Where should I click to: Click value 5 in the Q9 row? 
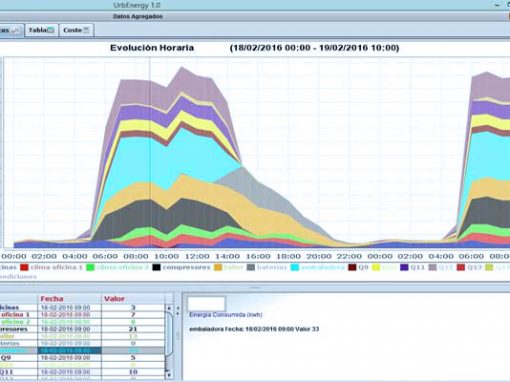tap(133, 358)
